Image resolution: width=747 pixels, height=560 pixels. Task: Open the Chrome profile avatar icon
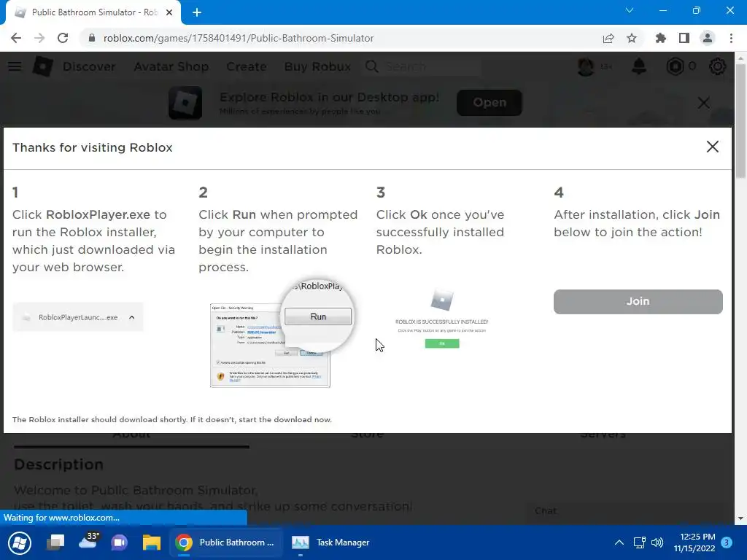tap(708, 38)
